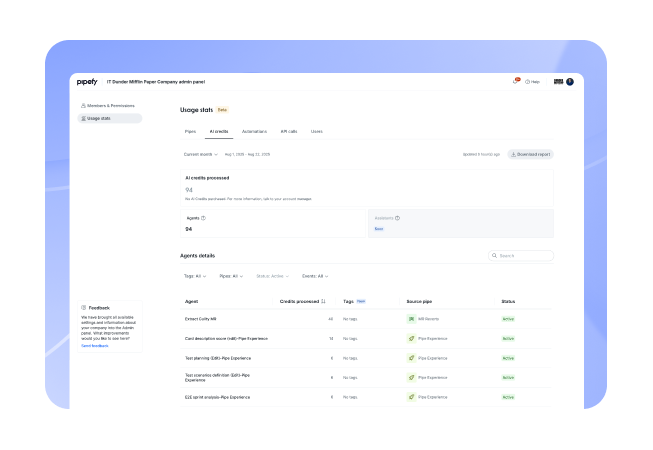Click the company logo badge beside avatar
Viewport: 653px width, 450px height.
(x=558, y=82)
